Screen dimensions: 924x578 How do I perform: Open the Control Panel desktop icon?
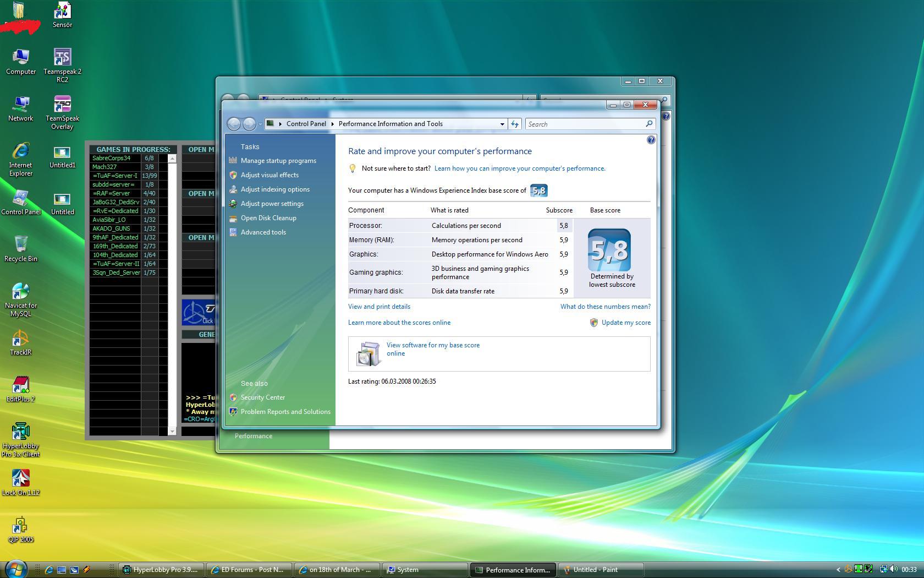click(x=21, y=202)
